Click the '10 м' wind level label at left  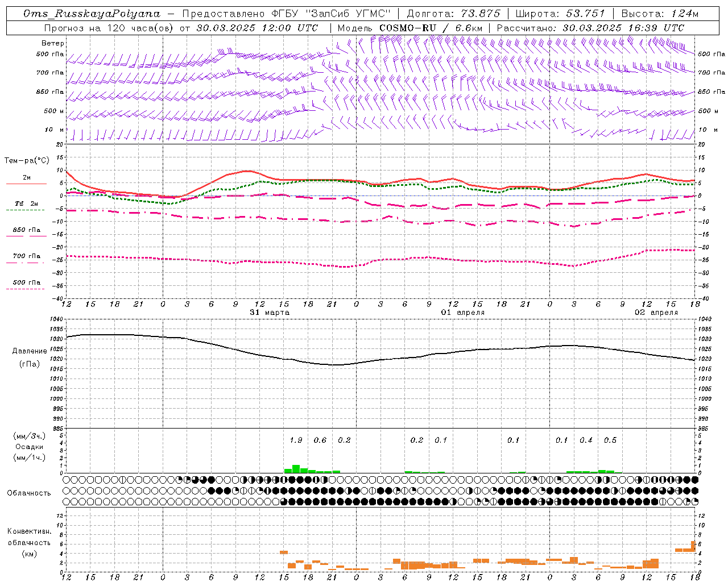point(55,130)
